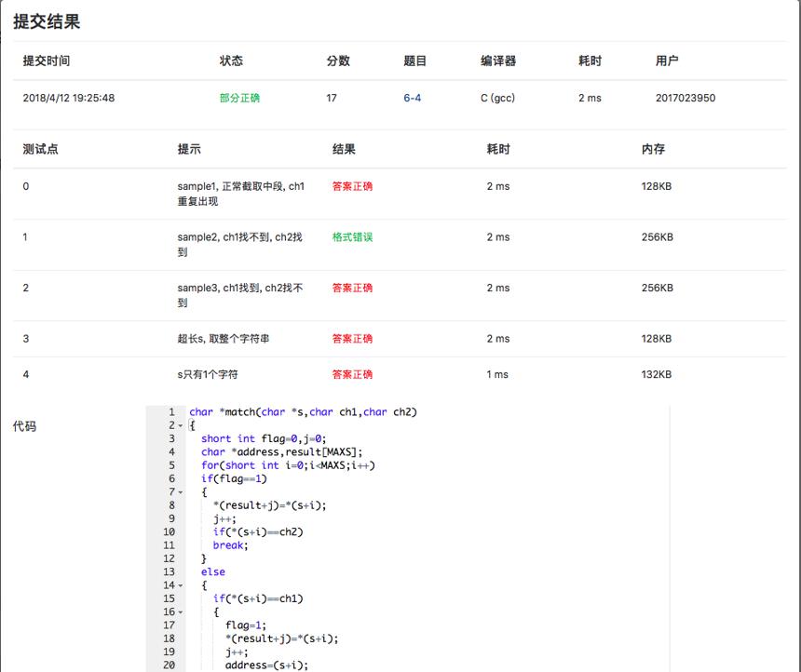Click the 格式错误 result for test point 1
The image size is (801, 672).
pos(352,237)
